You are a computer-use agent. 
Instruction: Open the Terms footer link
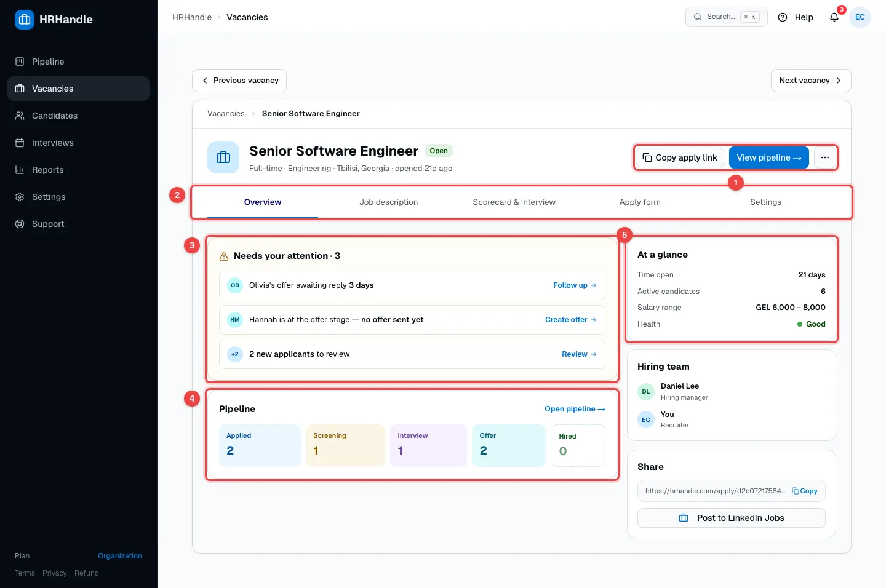pos(25,573)
